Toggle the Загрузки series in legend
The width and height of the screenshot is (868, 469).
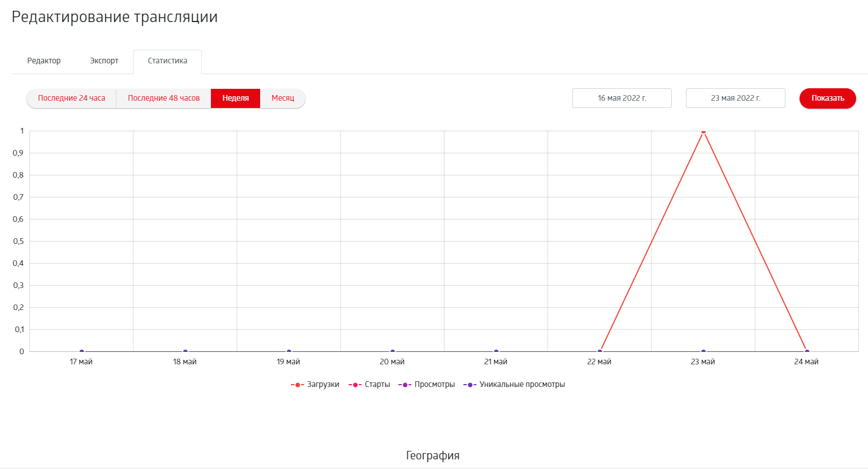pyautogui.click(x=316, y=385)
